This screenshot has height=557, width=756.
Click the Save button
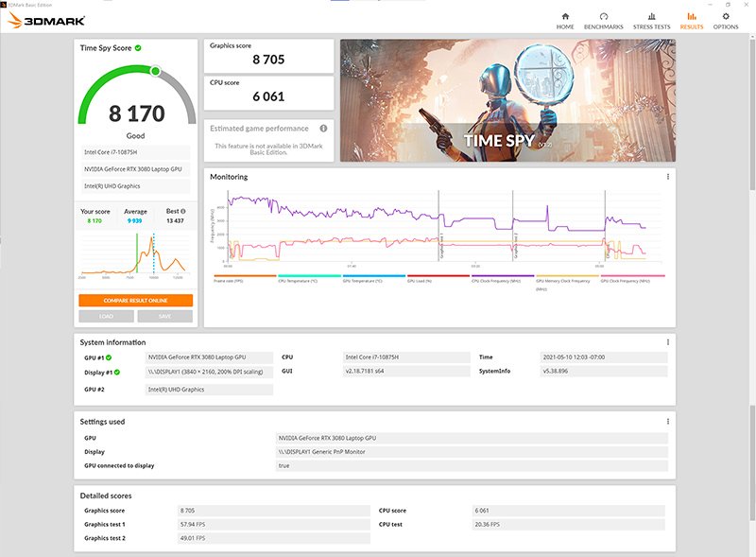point(164,316)
